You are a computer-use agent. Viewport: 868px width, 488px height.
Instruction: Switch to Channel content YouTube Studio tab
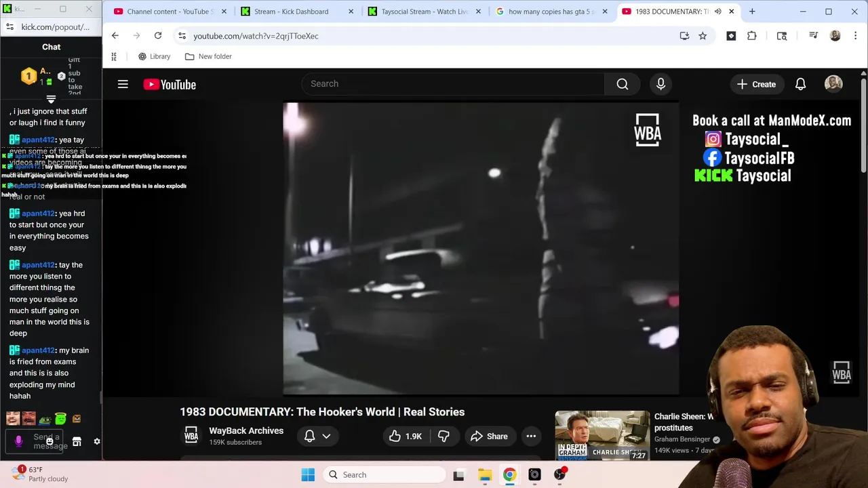pos(170,12)
